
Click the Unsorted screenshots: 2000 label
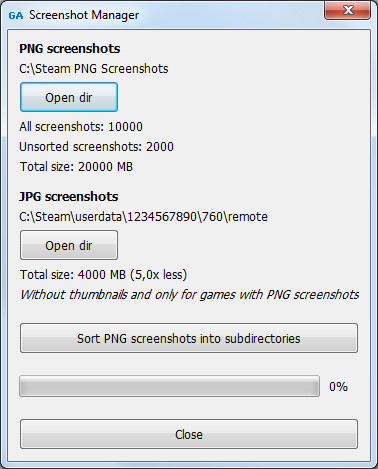96,147
